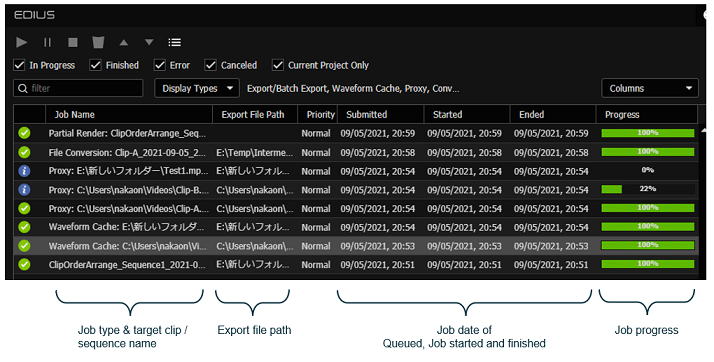Move job down with the down arrow
Image resolution: width=714 pixels, height=362 pixels.
pyautogui.click(x=149, y=42)
